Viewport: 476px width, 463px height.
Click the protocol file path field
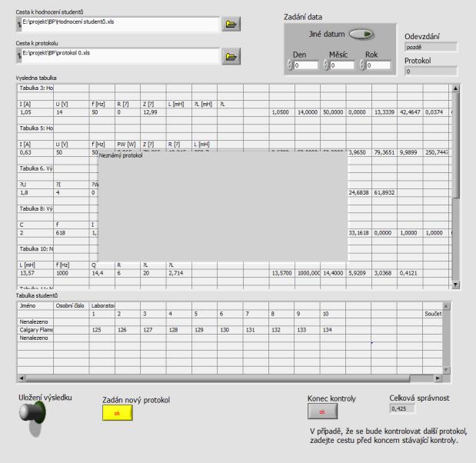(120, 55)
